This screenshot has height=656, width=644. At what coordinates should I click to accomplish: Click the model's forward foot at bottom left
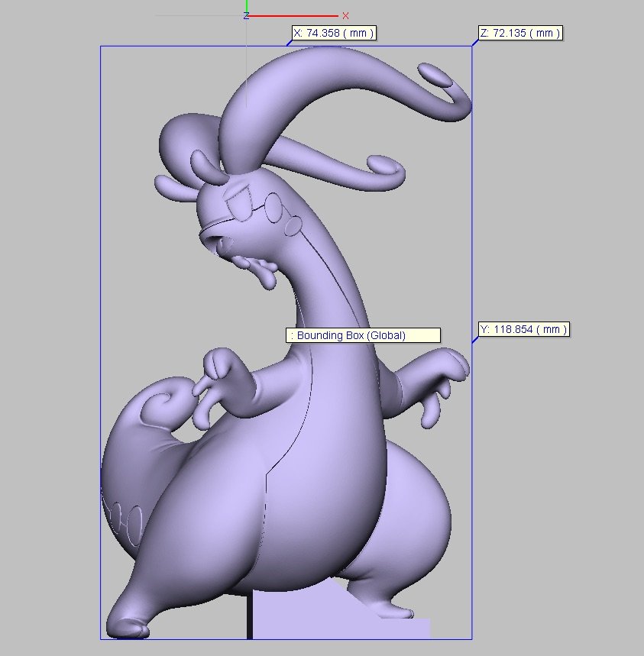(x=128, y=622)
